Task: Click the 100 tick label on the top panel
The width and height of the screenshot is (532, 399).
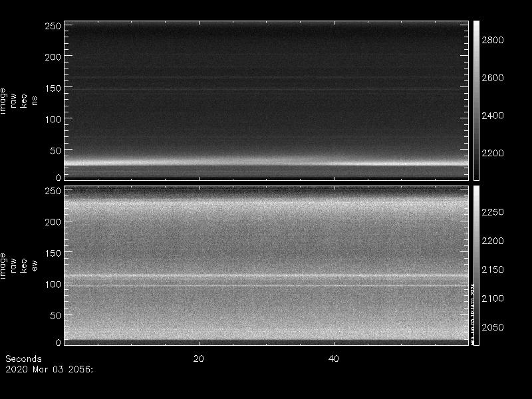Action: coord(53,119)
